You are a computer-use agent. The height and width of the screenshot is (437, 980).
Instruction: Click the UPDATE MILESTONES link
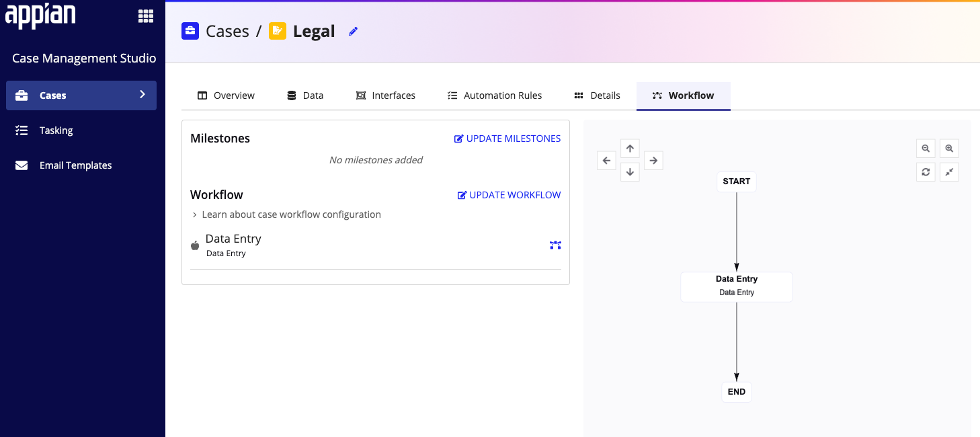coord(507,138)
